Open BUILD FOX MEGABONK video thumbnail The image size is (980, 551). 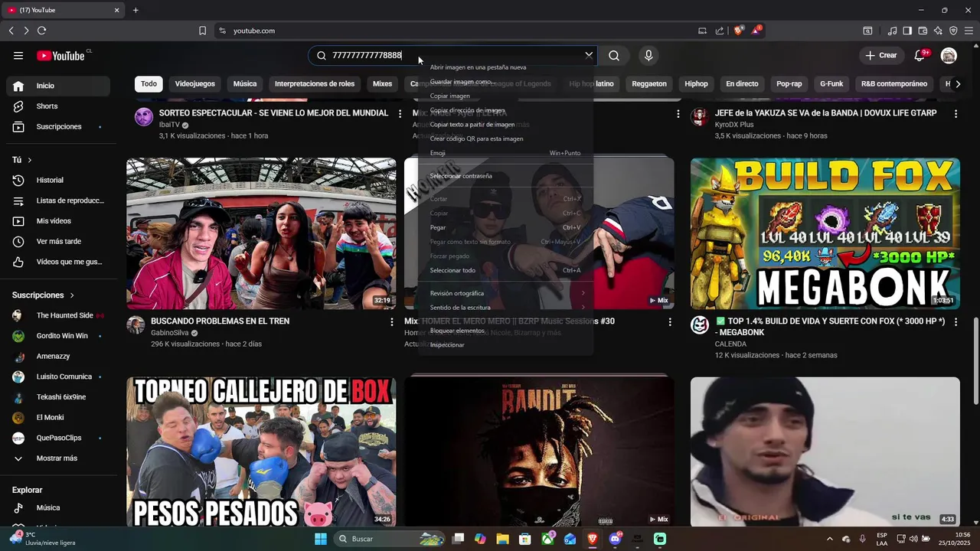(825, 233)
